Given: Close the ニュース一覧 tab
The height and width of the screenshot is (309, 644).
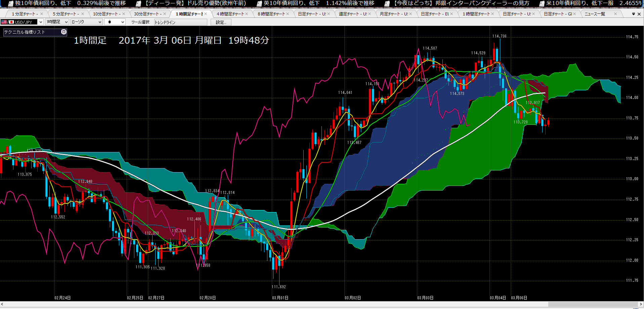Looking at the screenshot, I should pos(615,14).
